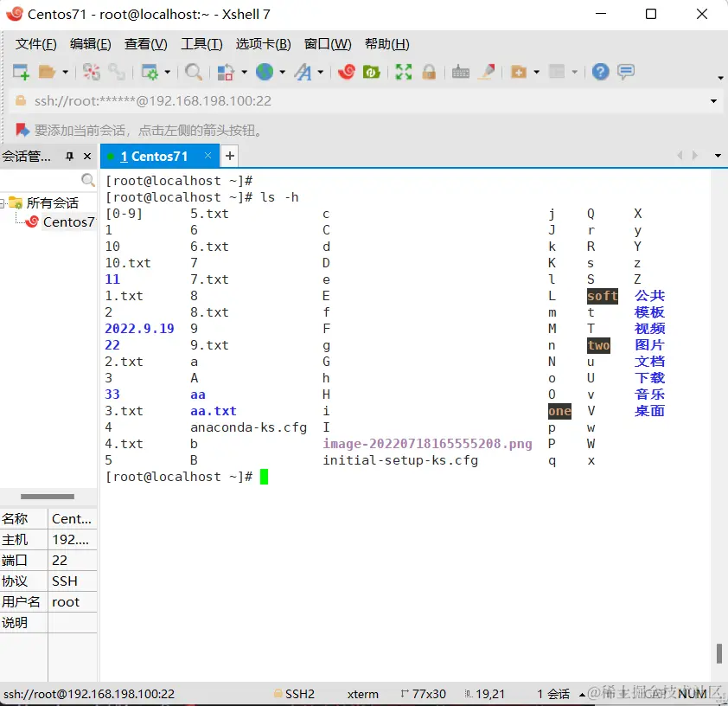Open the 文件(F) menu
The height and width of the screenshot is (706, 728).
click(x=35, y=44)
